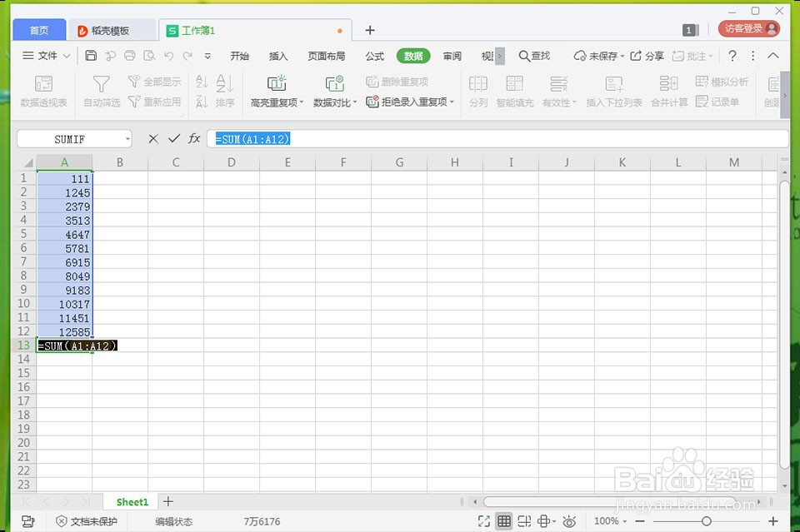800x532 pixels.
Task: Click the 分享 share button
Action: [x=647, y=56]
